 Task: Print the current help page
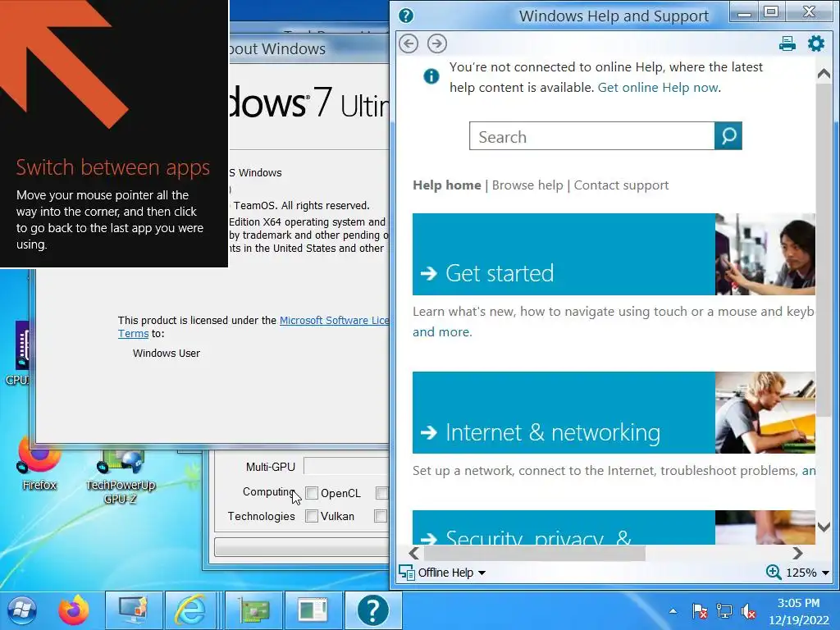tap(787, 43)
